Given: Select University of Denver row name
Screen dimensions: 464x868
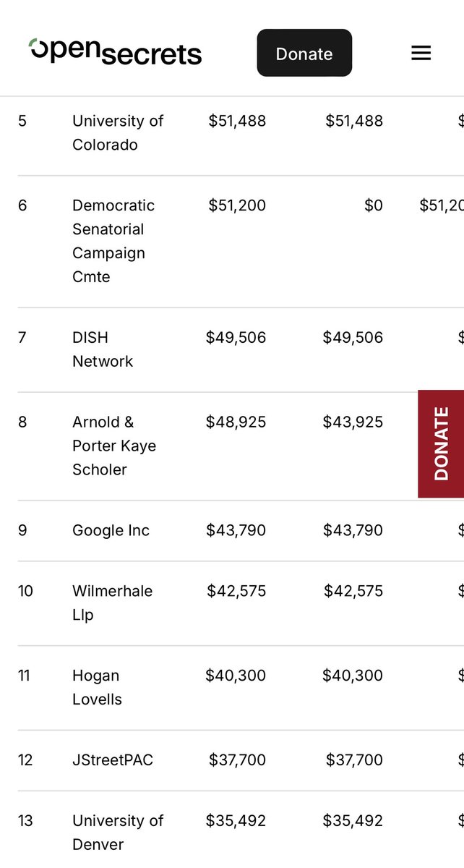Looking at the screenshot, I should tap(118, 832).
